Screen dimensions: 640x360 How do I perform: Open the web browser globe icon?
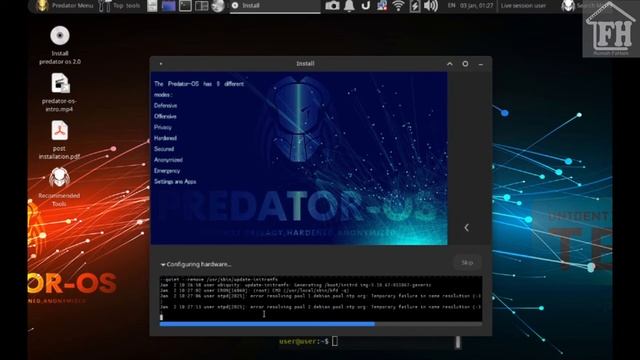(x=218, y=6)
